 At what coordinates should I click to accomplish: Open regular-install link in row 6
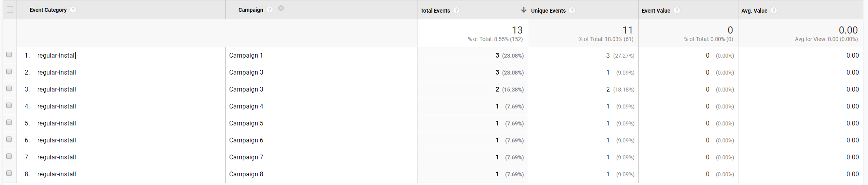(57, 140)
